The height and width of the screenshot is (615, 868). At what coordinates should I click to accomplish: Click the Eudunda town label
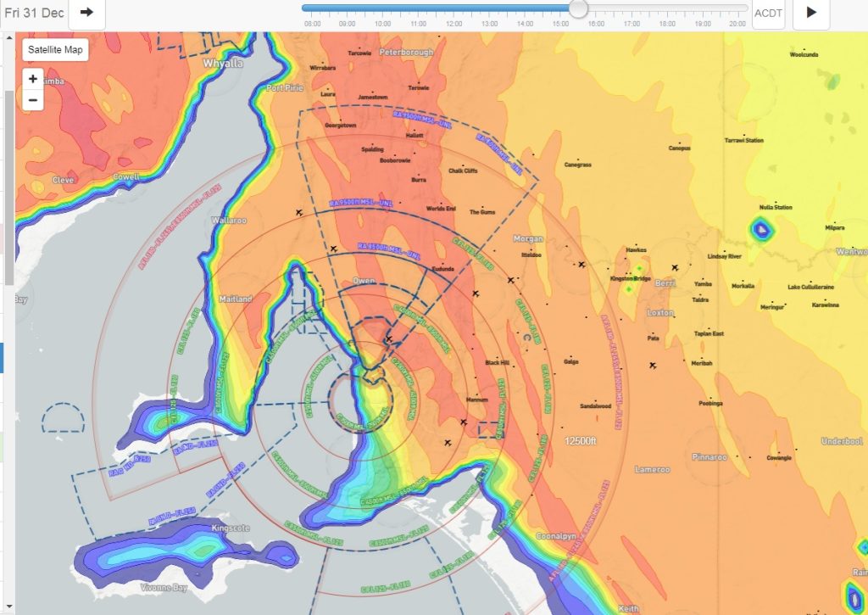[442, 269]
